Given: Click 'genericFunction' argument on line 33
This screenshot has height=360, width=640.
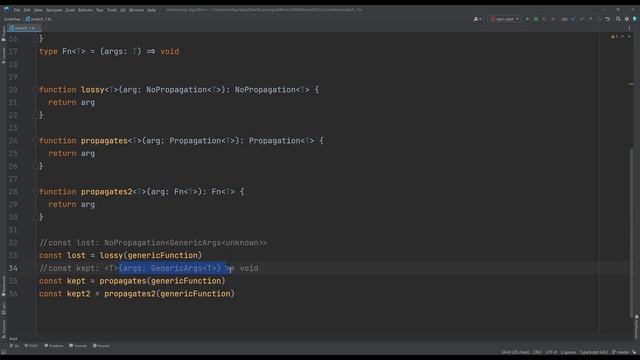Looking at the screenshot, I should pos(162,256).
